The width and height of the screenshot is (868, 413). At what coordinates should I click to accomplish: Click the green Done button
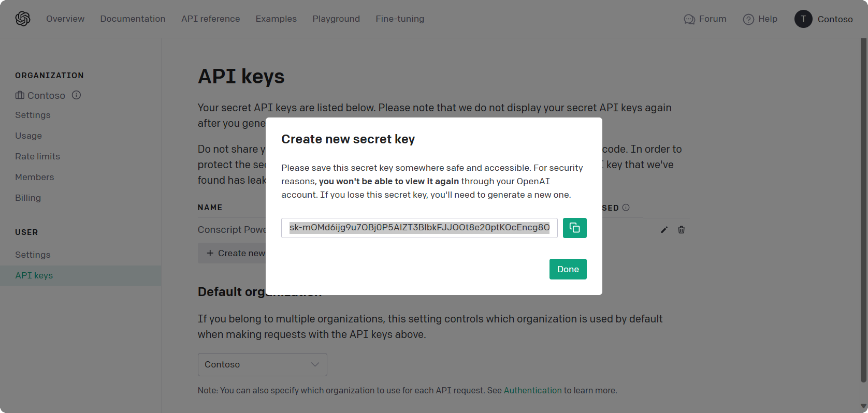pyautogui.click(x=568, y=269)
